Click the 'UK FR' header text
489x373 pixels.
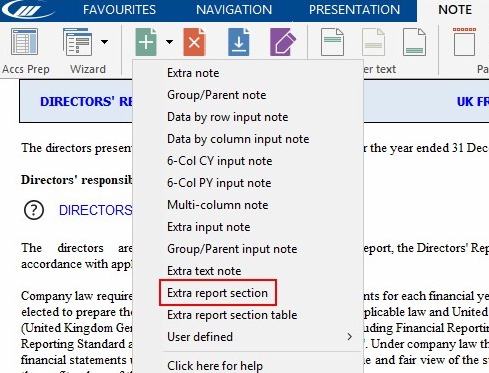pos(473,102)
